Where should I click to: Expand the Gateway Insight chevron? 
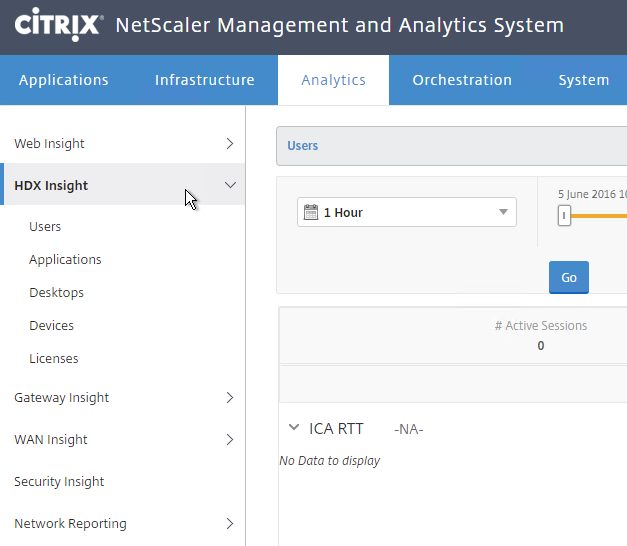(x=230, y=398)
